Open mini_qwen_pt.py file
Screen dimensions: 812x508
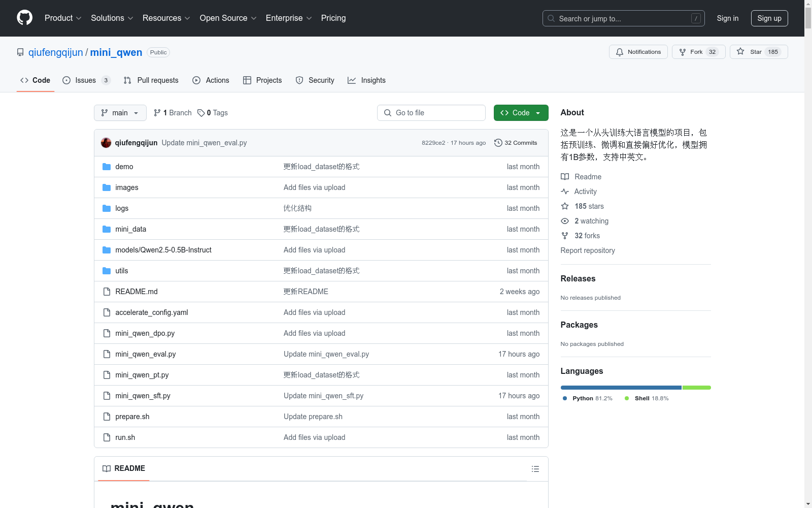(142, 375)
